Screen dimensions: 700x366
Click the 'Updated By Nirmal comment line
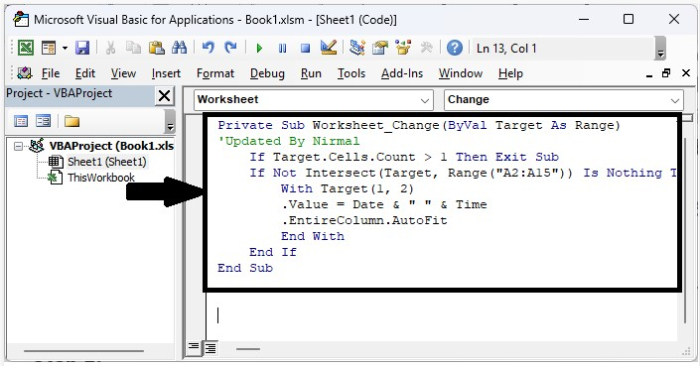(288, 141)
